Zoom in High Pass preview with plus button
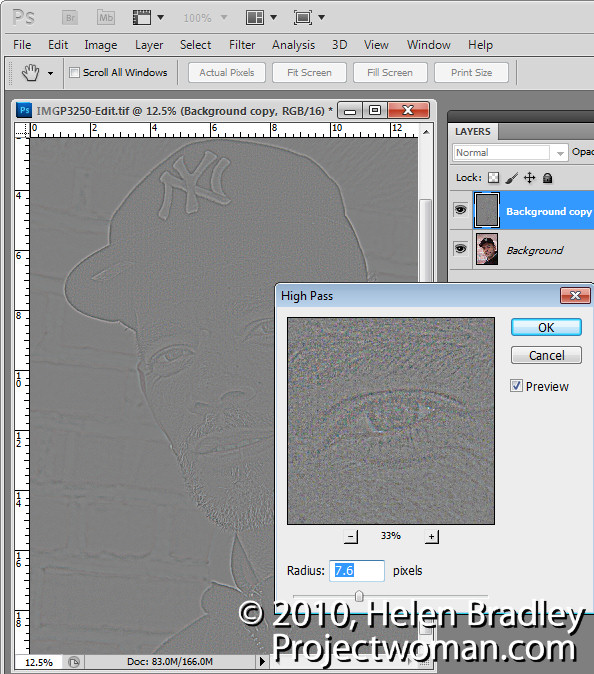Screen dimensions: 594x674 click(432, 536)
